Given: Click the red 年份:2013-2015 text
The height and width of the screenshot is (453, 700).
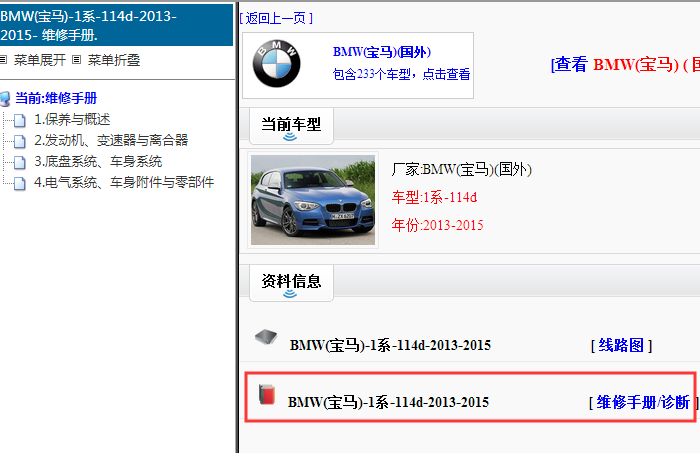Looking at the screenshot, I should 438,225.
